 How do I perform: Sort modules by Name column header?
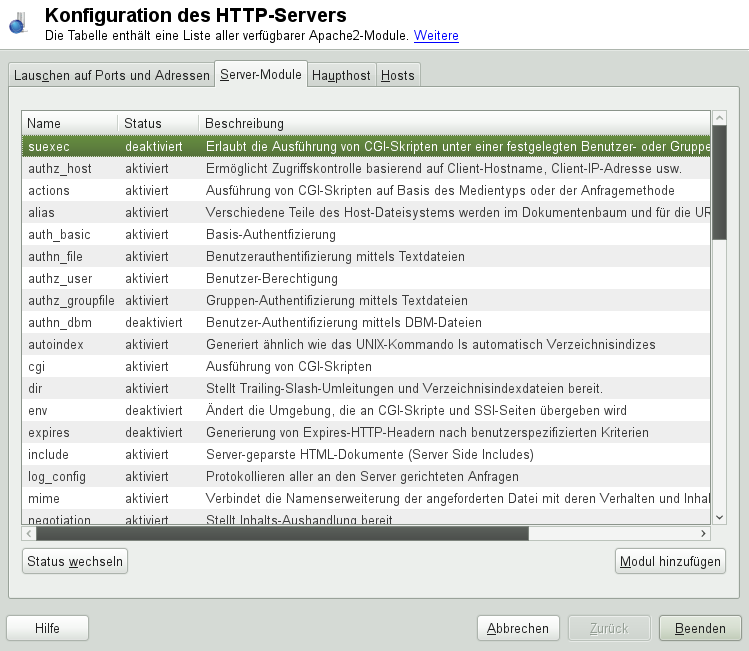pos(69,123)
